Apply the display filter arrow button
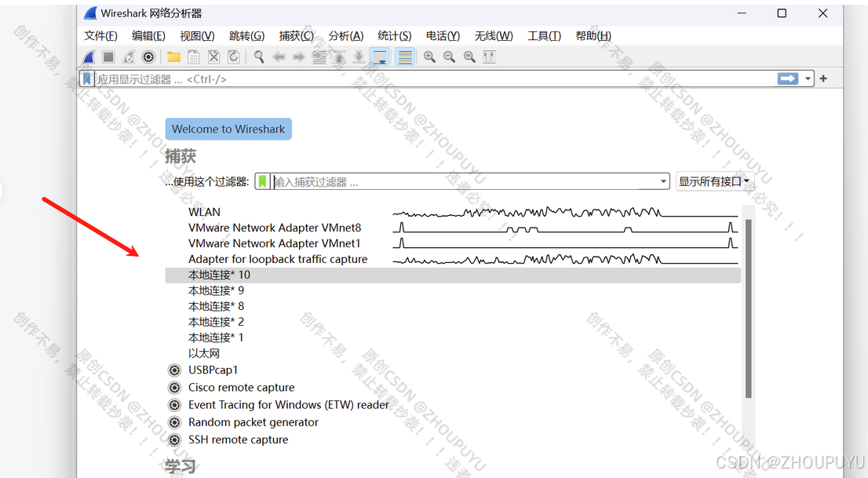The width and height of the screenshot is (868, 478). click(x=788, y=78)
